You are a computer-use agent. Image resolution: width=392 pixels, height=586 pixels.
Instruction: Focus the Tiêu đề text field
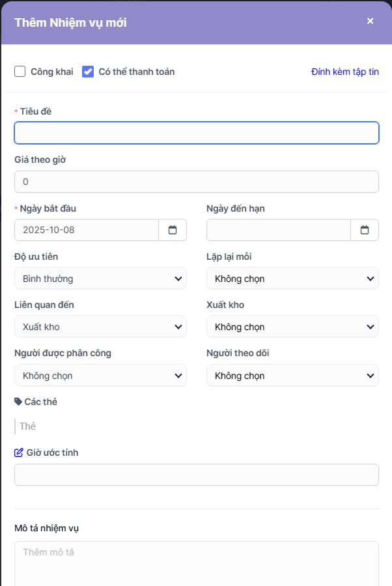(196, 133)
